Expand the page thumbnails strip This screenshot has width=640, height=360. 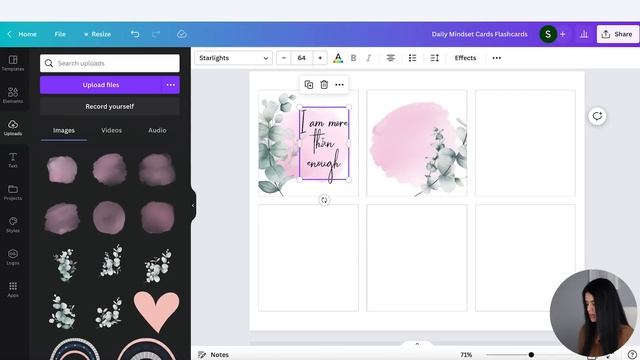click(x=417, y=344)
